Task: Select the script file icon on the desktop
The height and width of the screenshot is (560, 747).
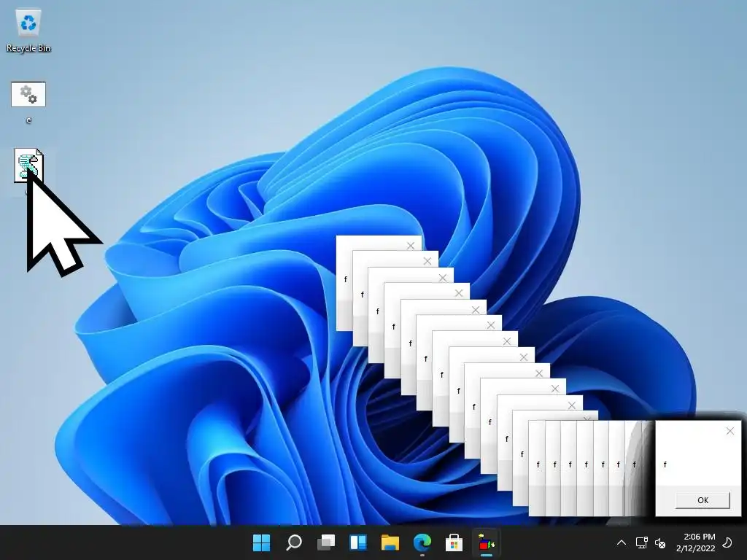Action: coord(28,166)
